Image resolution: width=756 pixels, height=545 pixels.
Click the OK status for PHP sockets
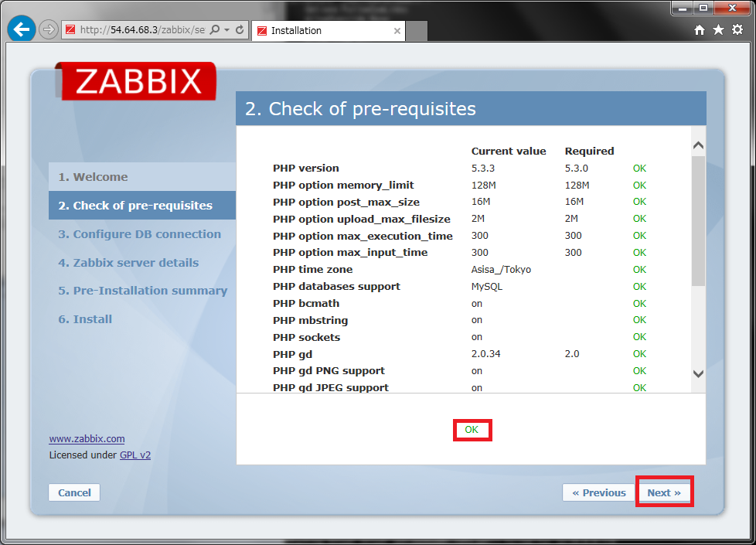pos(639,336)
